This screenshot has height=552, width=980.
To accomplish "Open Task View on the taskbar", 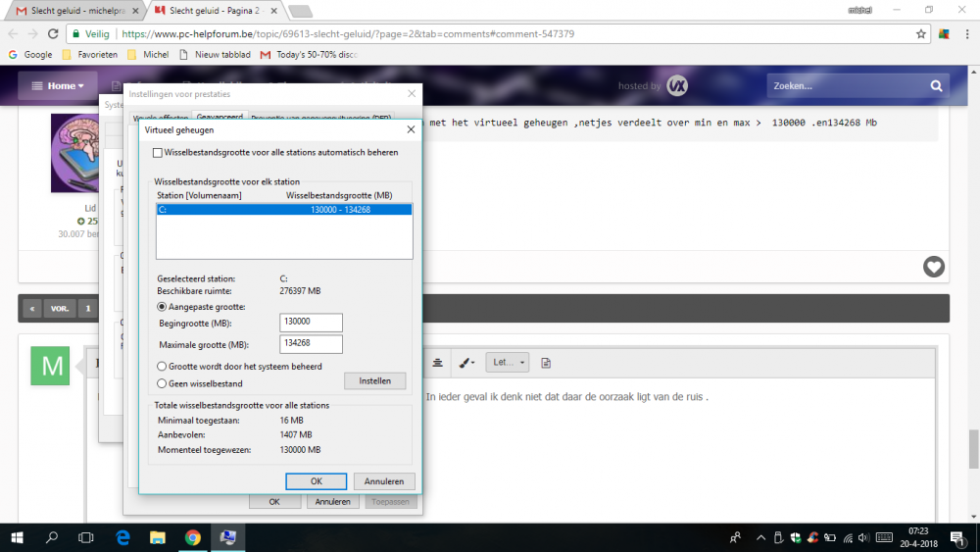I will tap(85, 537).
